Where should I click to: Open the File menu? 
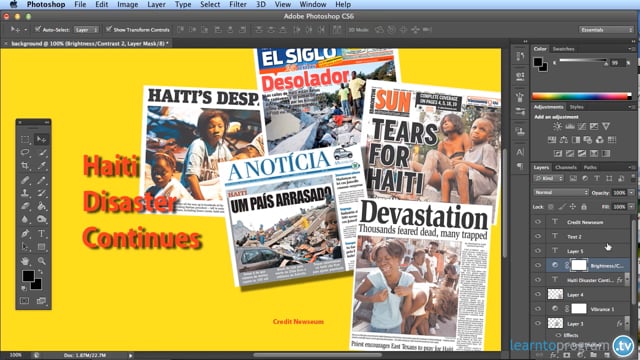coord(80,4)
